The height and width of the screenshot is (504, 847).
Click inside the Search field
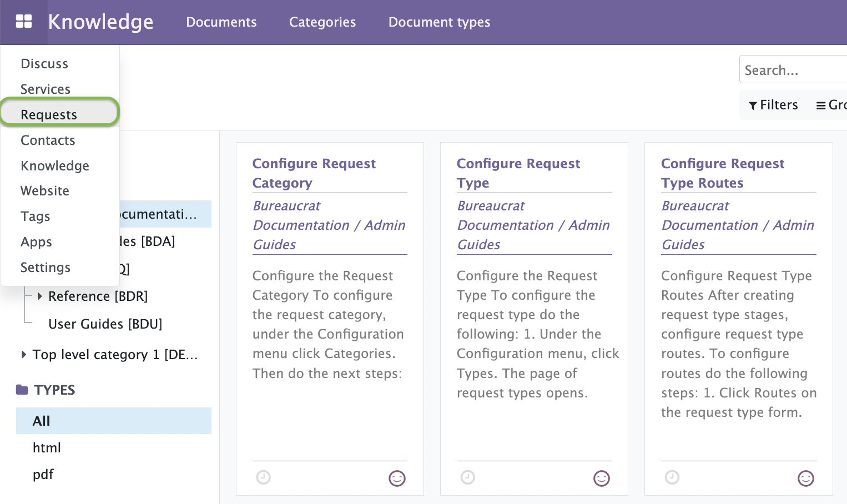[x=793, y=70]
